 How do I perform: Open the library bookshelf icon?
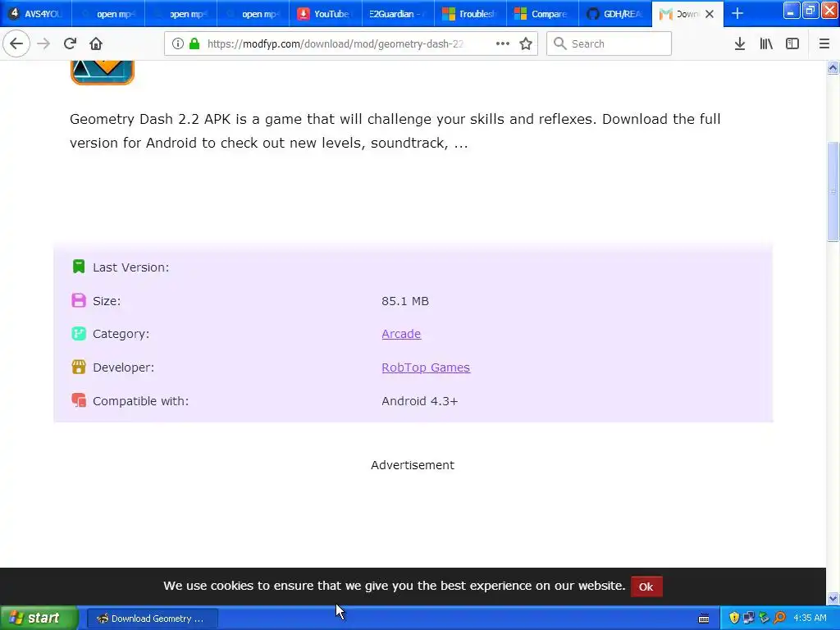tap(766, 44)
